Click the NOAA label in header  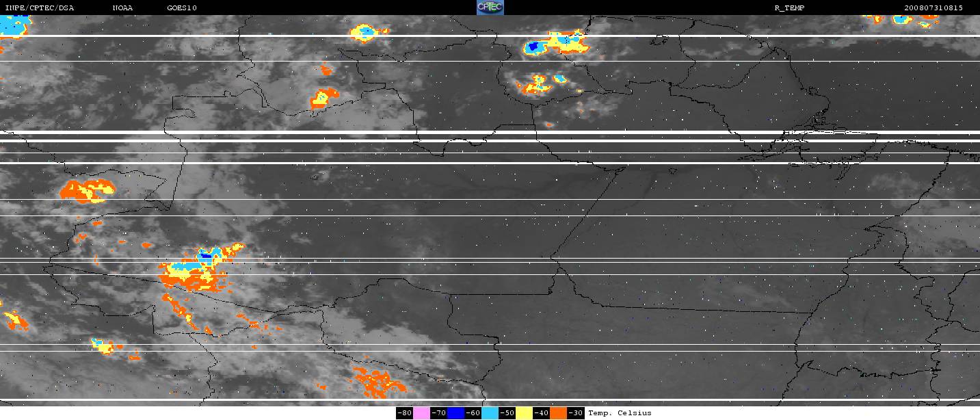pos(123,8)
